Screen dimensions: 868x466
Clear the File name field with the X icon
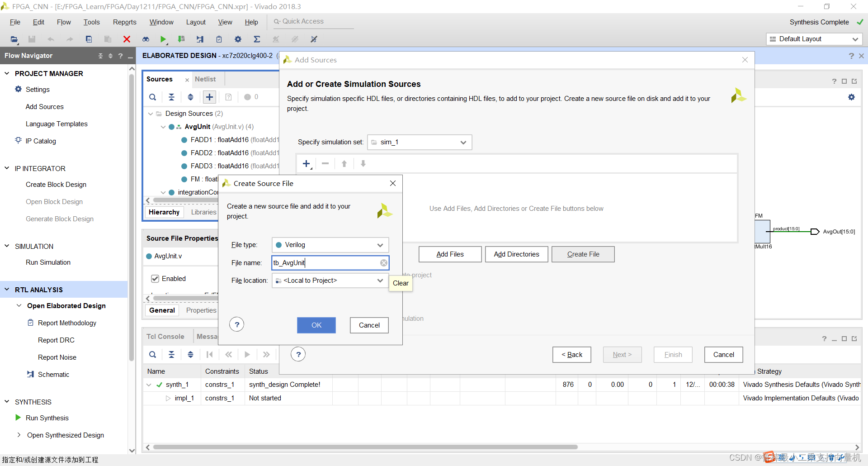pyautogui.click(x=383, y=263)
